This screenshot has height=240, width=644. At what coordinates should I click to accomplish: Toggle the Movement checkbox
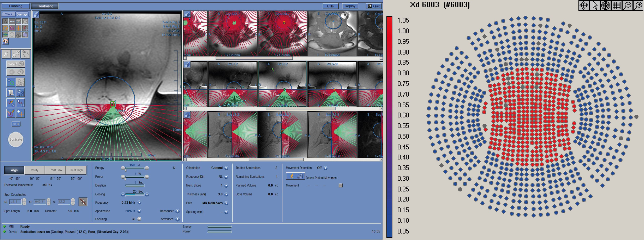[340, 185]
